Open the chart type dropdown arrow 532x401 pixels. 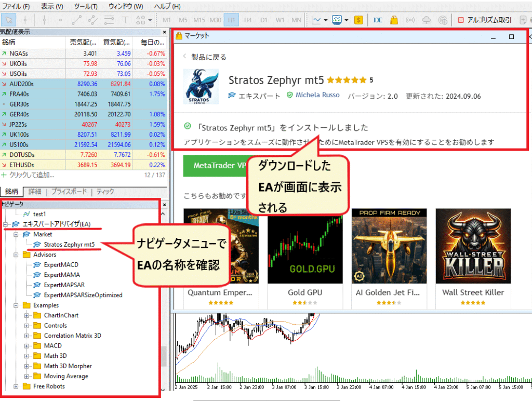pos(326,20)
